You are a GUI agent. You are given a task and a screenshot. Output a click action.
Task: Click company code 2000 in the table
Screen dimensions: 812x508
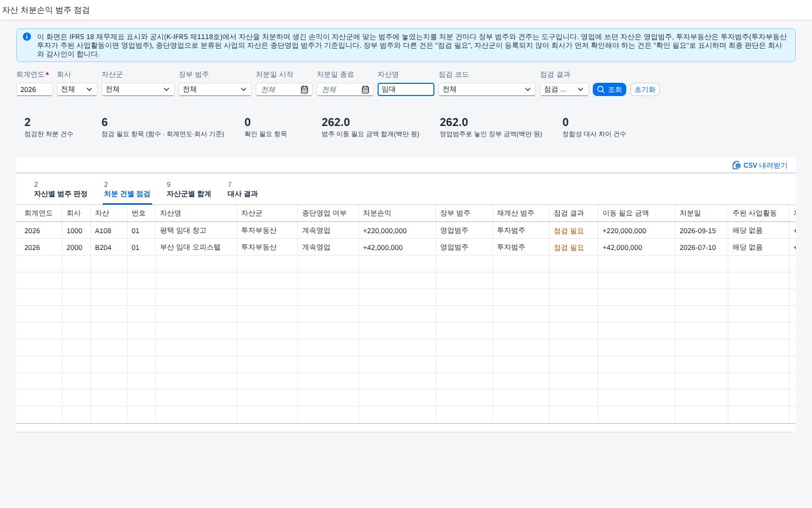coord(74,247)
